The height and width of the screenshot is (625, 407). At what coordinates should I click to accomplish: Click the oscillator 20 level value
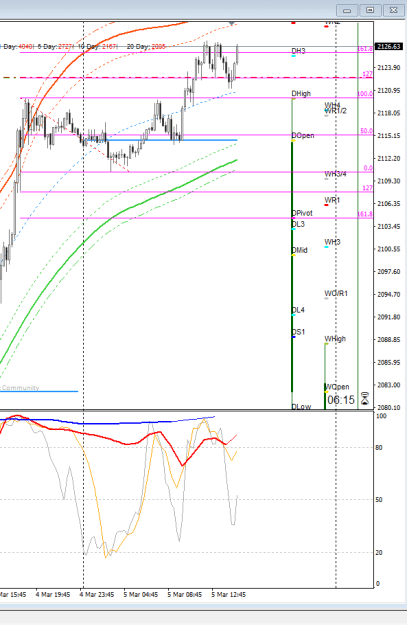pyautogui.click(x=379, y=553)
